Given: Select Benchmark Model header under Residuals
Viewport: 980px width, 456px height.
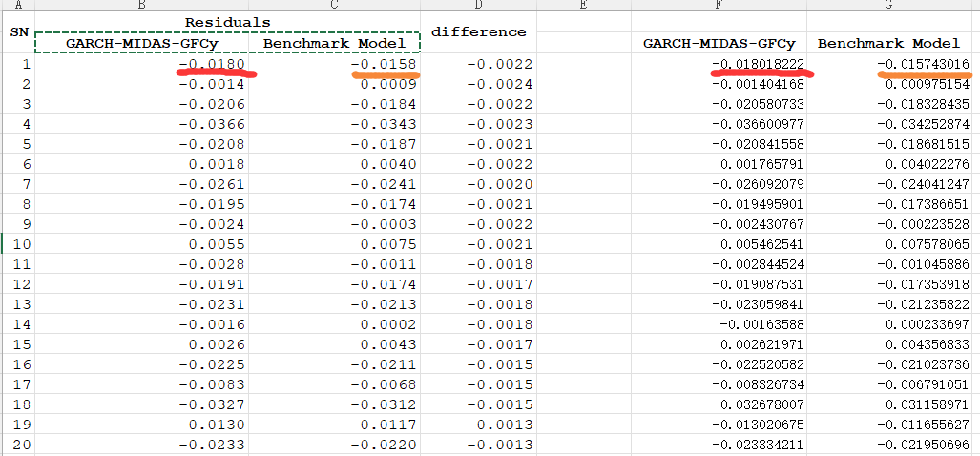Looking at the screenshot, I should [334, 43].
